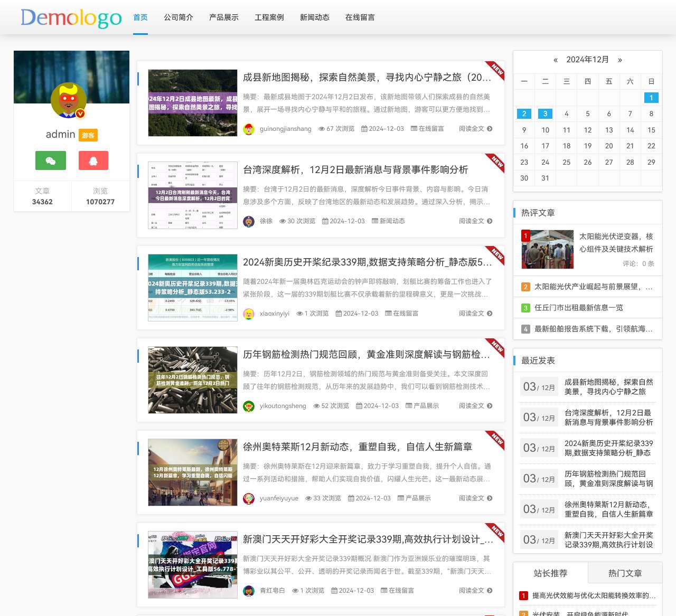Viewport: 676px width, 616px height.
Task: Select date 1 in the December calendar
Action: pyautogui.click(x=651, y=98)
